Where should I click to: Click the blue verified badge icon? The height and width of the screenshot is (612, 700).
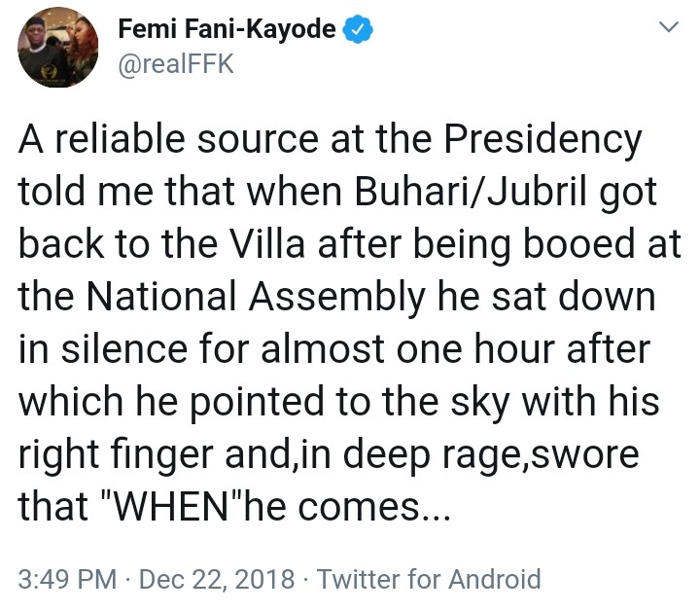tap(359, 30)
